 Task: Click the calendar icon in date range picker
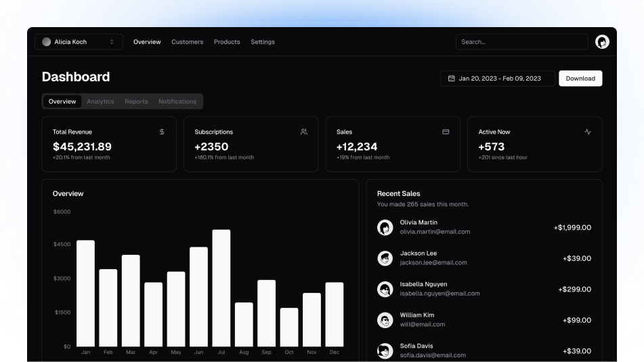[x=451, y=79]
